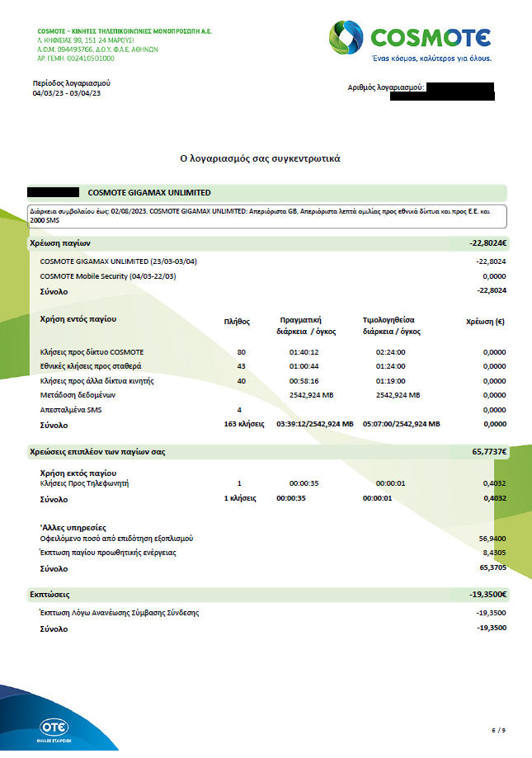This screenshot has width=532, height=758.
Task: Click subheading 'Άλλες υπηρεσίες'
Action: click(x=73, y=528)
